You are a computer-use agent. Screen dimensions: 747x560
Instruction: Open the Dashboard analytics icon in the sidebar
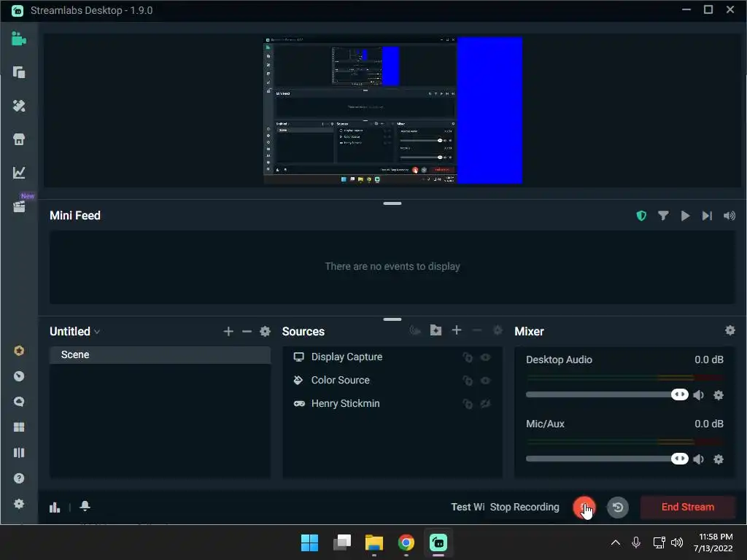(x=18, y=172)
